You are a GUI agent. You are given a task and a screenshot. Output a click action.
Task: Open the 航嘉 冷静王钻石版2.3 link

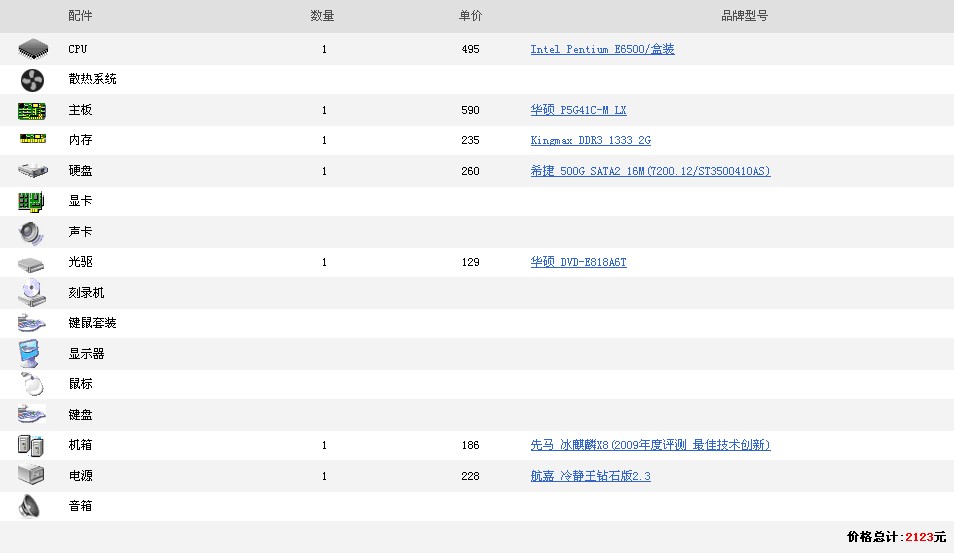point(590,476)
